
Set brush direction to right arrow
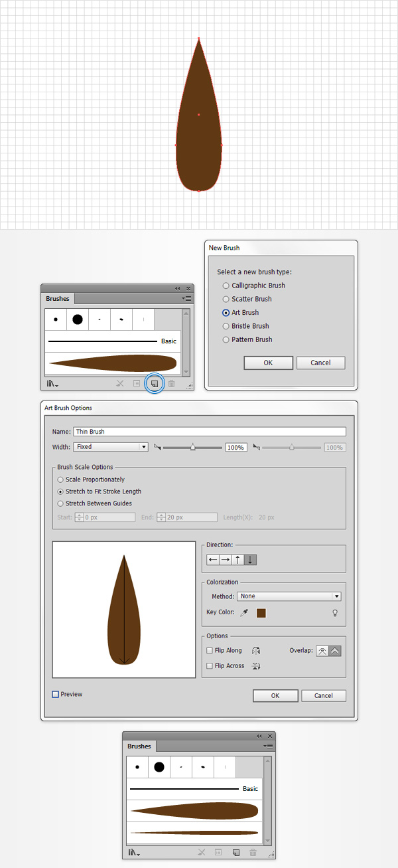click(x=226, y=560)
